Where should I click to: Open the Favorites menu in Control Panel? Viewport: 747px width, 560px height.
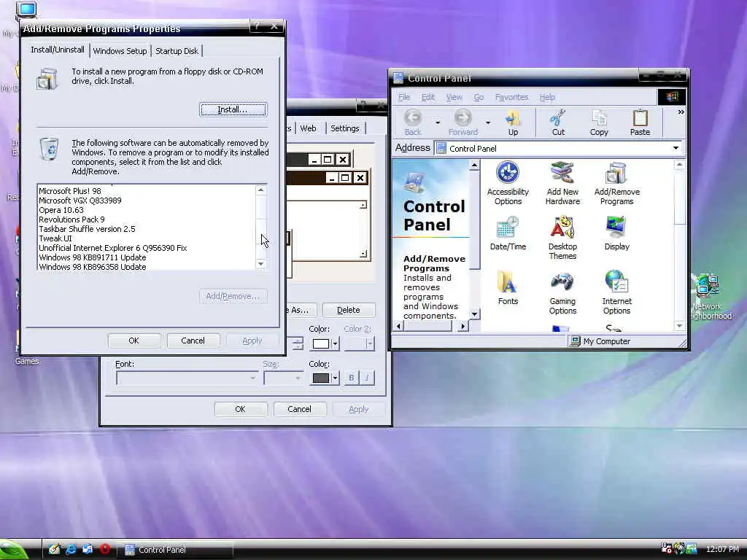(x=511, y=97)
